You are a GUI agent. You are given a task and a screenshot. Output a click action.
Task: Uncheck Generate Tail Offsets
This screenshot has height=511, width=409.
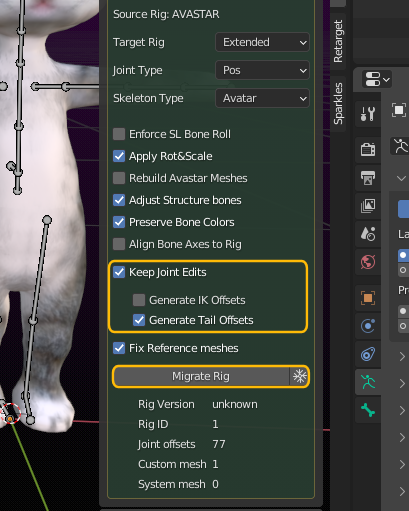(x=139, y=320)
